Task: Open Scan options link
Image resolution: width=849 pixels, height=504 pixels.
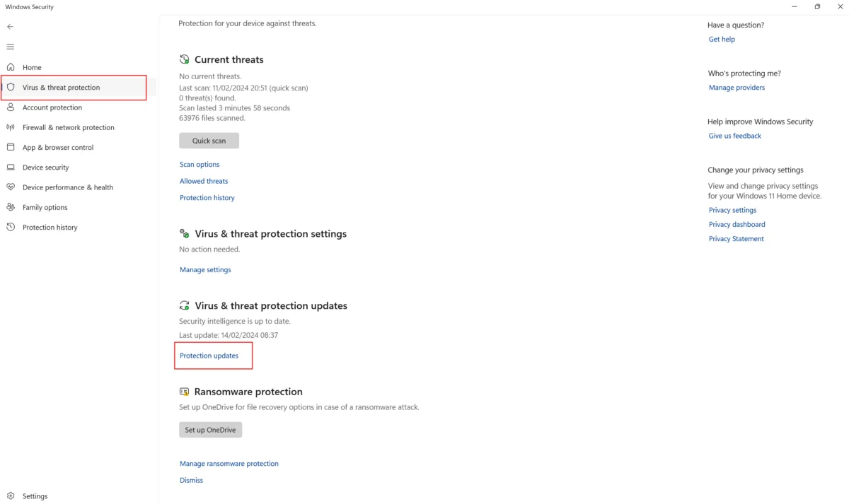Action: [200, 165]
